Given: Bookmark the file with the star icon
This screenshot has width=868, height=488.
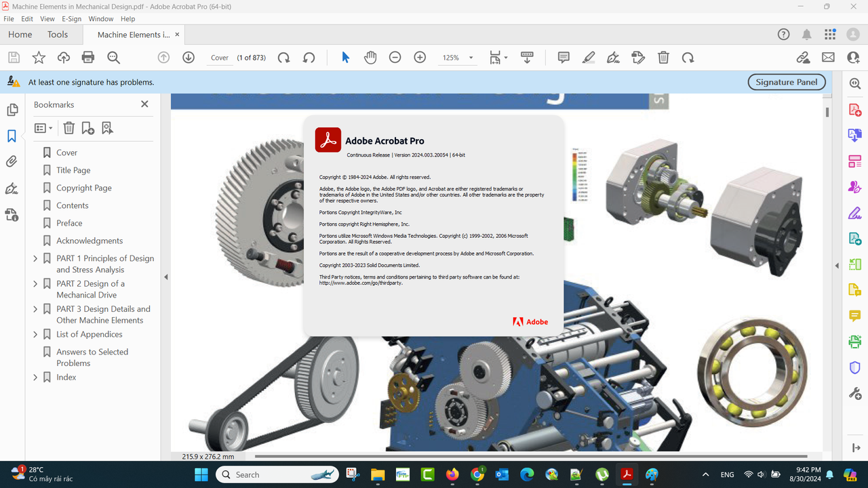Looking at the screenshot, I should 39,58.
